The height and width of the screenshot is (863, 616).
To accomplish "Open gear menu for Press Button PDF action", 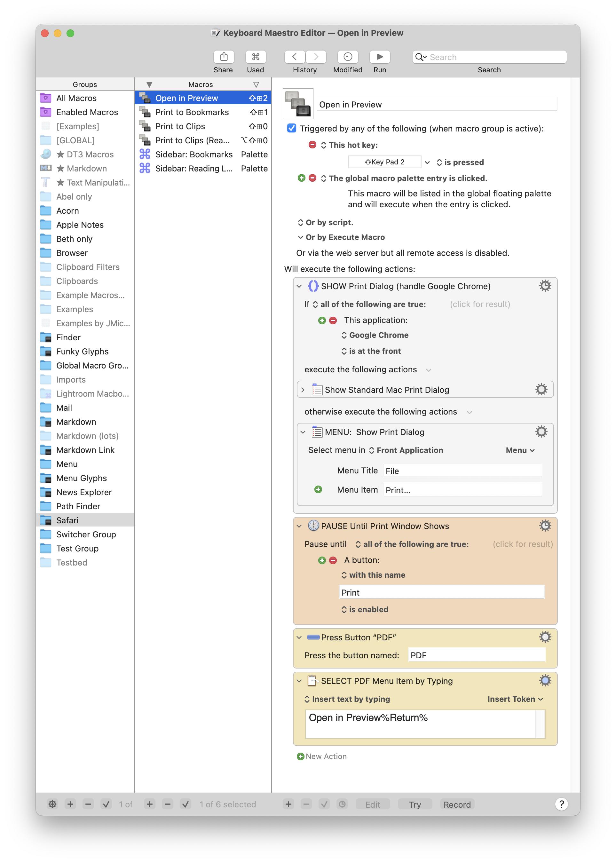I will pos(545,637).
